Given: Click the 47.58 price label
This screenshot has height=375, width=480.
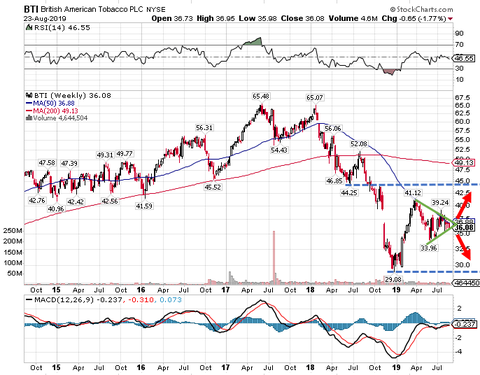Looking at the screenshot, I should tap(47, 163).
